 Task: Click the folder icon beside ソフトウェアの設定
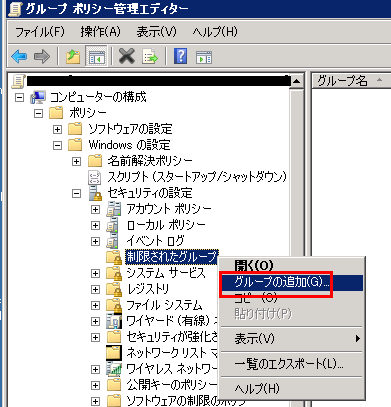[x=75, y=129]
